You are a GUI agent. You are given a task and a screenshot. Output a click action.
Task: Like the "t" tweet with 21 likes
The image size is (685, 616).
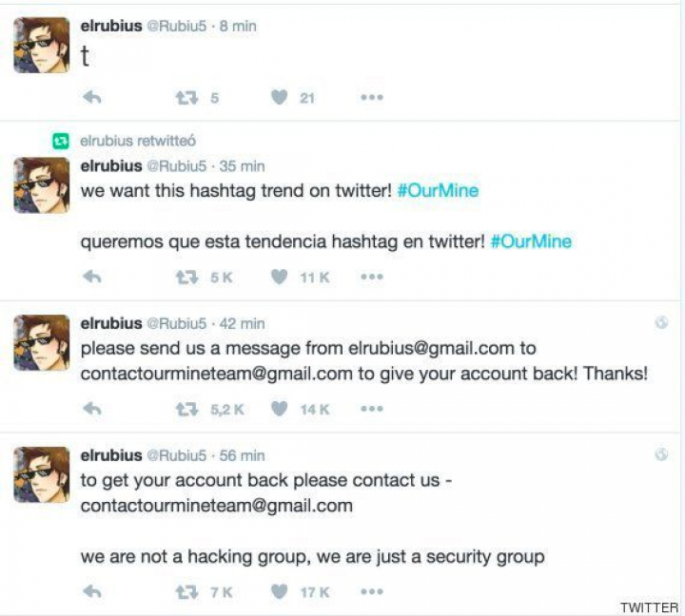279,97
